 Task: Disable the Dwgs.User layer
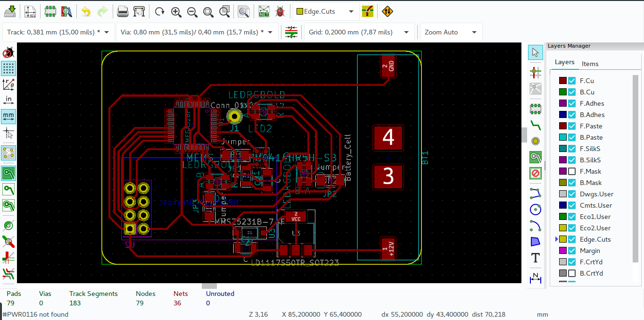click(571, 194)
